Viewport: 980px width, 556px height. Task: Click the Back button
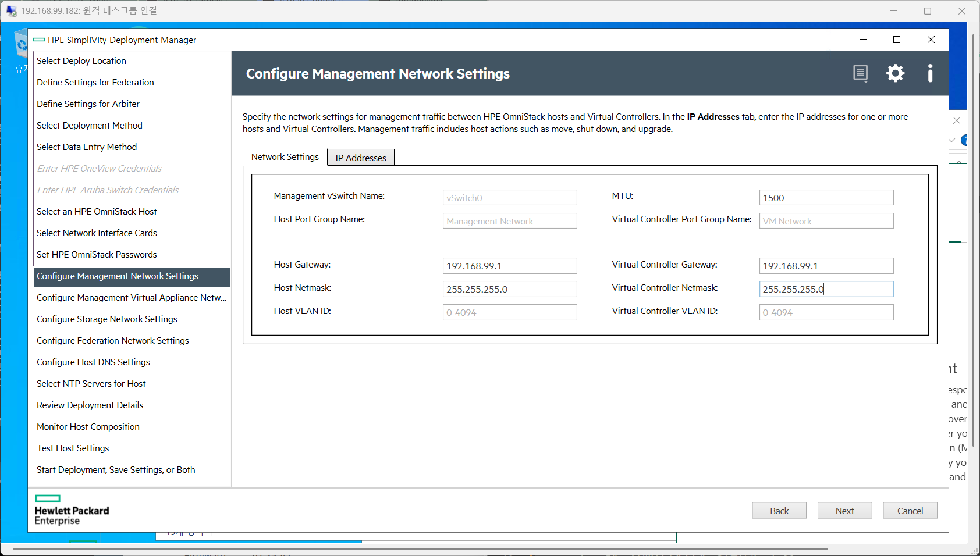779,511
